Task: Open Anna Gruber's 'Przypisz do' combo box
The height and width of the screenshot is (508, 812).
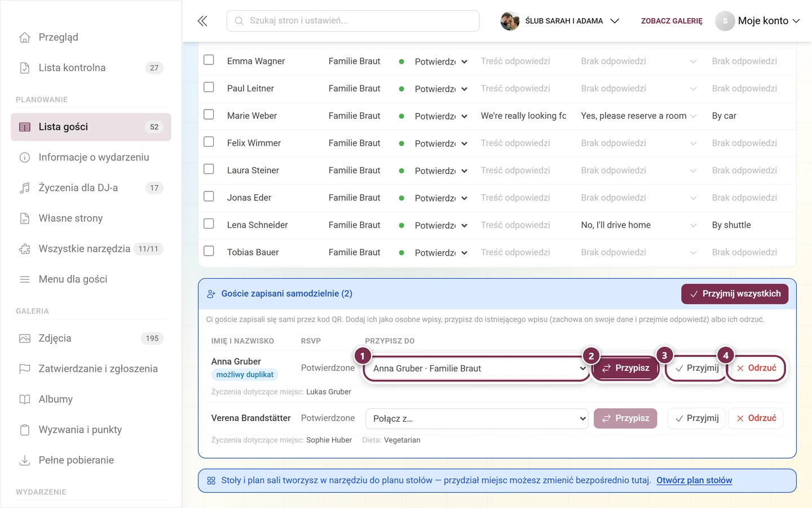Action: pos(477,369)
